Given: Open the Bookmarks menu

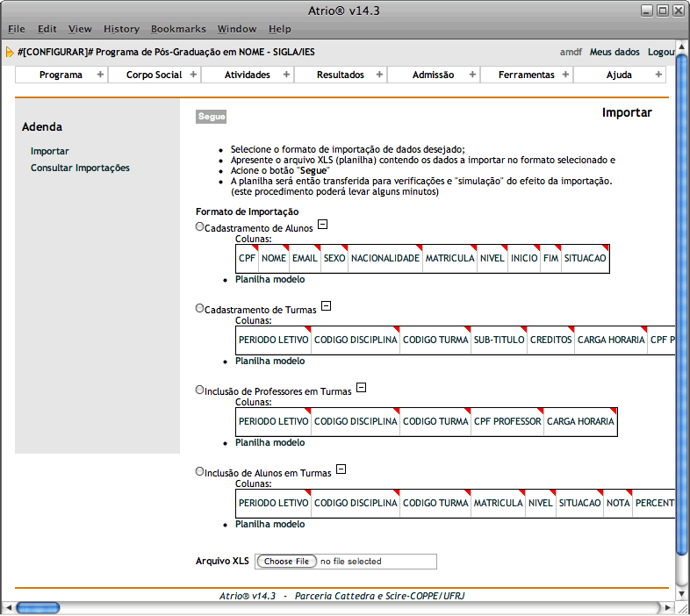Looking at the screenshot, I should [x=178, y=29].
